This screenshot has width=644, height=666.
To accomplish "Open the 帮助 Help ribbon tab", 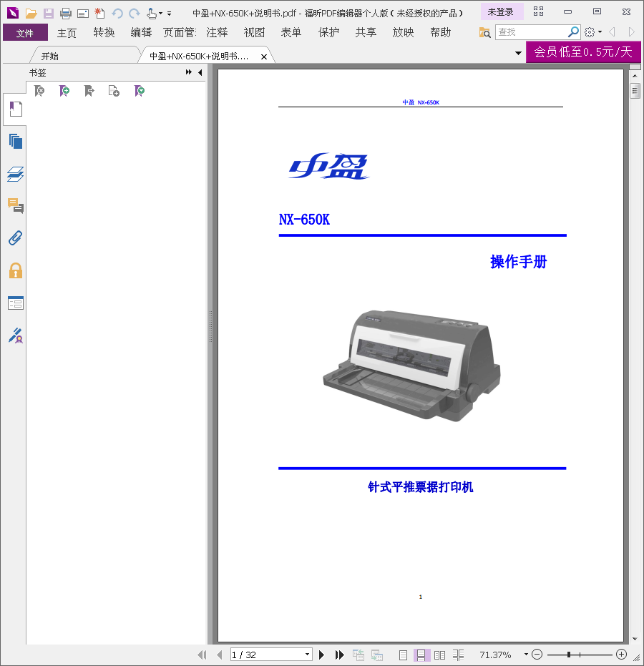I will pos(440,33).
